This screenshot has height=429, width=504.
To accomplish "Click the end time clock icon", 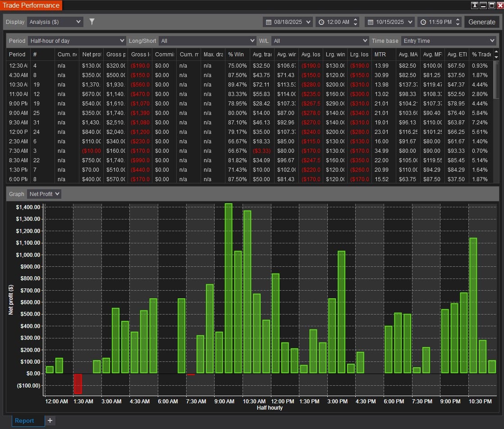I will pos(422,22).
